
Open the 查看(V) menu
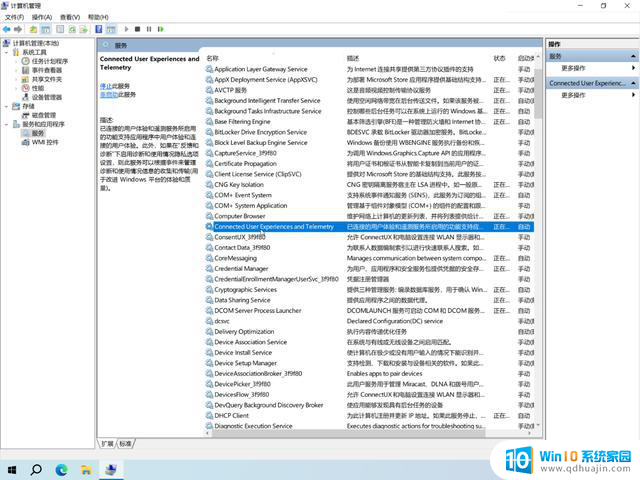point(70,17)
